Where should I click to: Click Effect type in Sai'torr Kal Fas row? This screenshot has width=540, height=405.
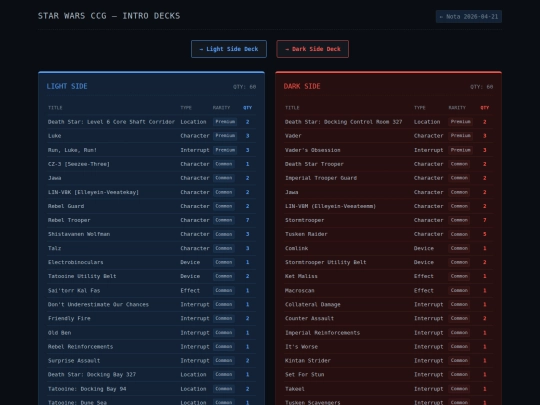(190, 290)
